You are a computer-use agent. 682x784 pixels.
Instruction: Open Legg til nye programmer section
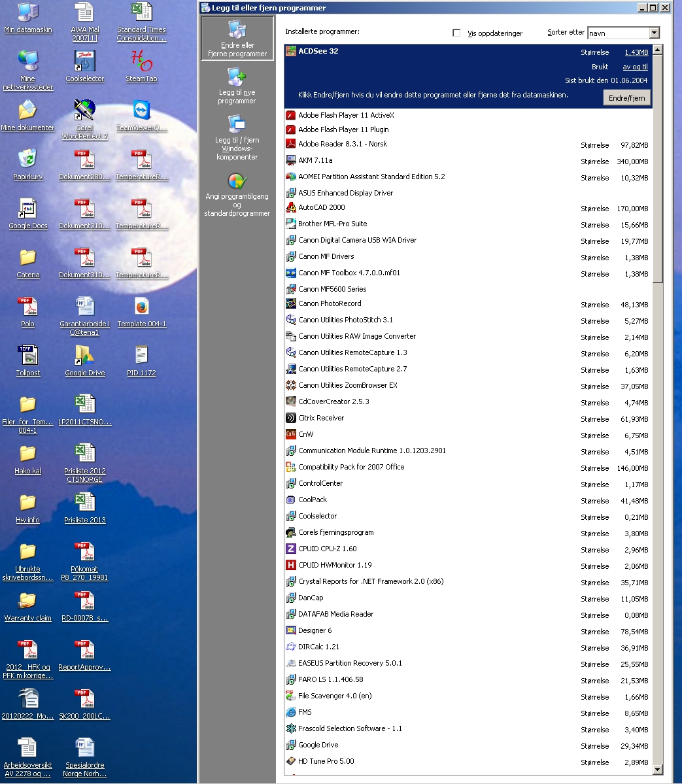click(237, 86)
